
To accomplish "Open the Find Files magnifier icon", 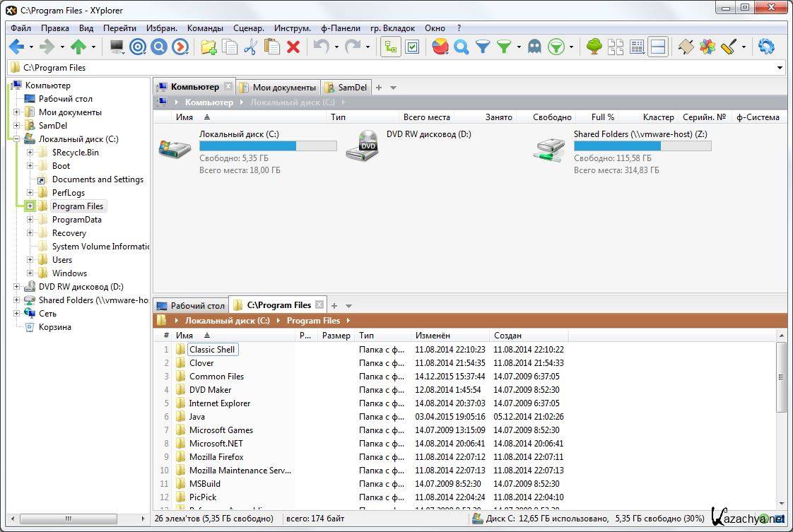I will point(462,47).
